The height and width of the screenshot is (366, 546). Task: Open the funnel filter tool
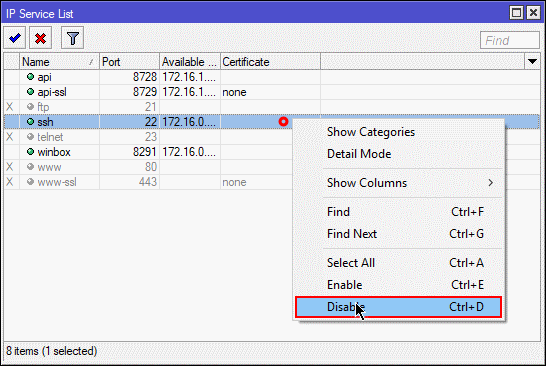(72, 38)
